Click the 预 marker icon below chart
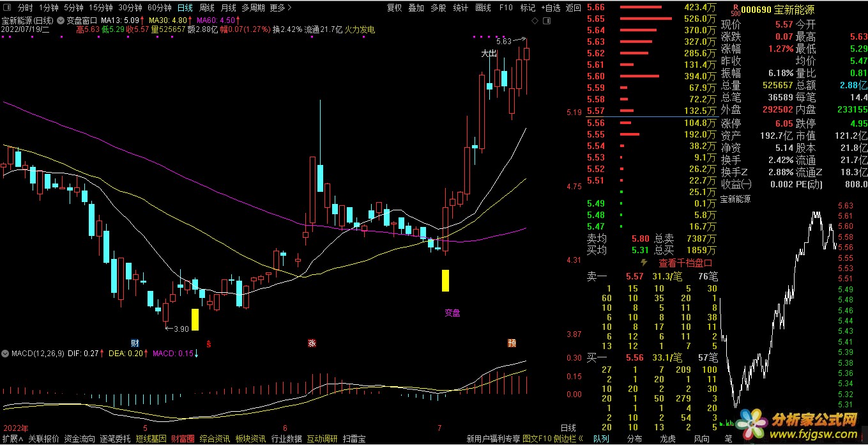 pos(512,343)
